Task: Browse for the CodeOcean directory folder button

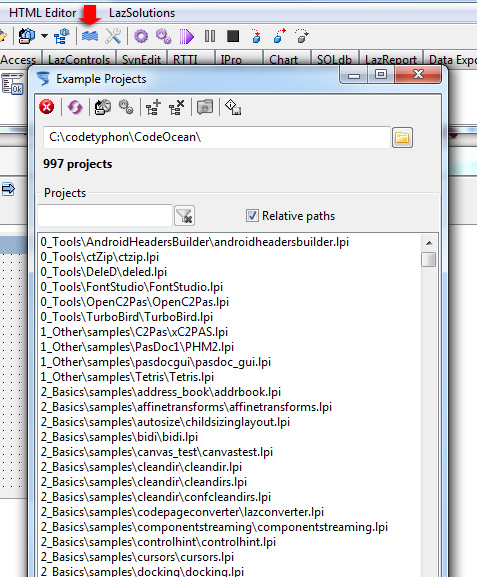Action: 402,138
